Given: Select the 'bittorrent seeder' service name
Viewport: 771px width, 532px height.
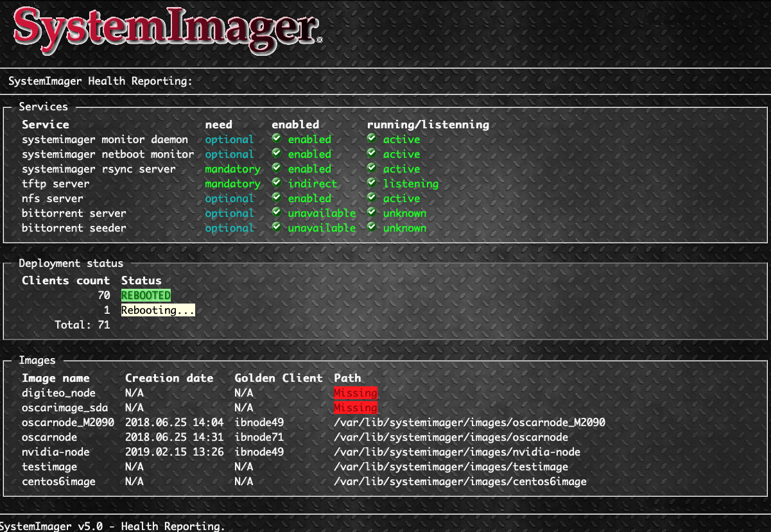Looking at the screenshot, I should coord(74,228).
